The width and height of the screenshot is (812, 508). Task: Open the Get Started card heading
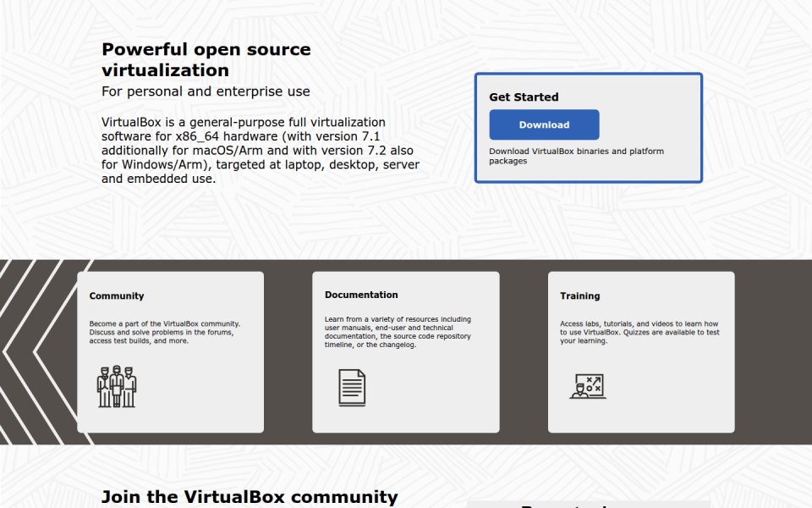pos(524,97)
